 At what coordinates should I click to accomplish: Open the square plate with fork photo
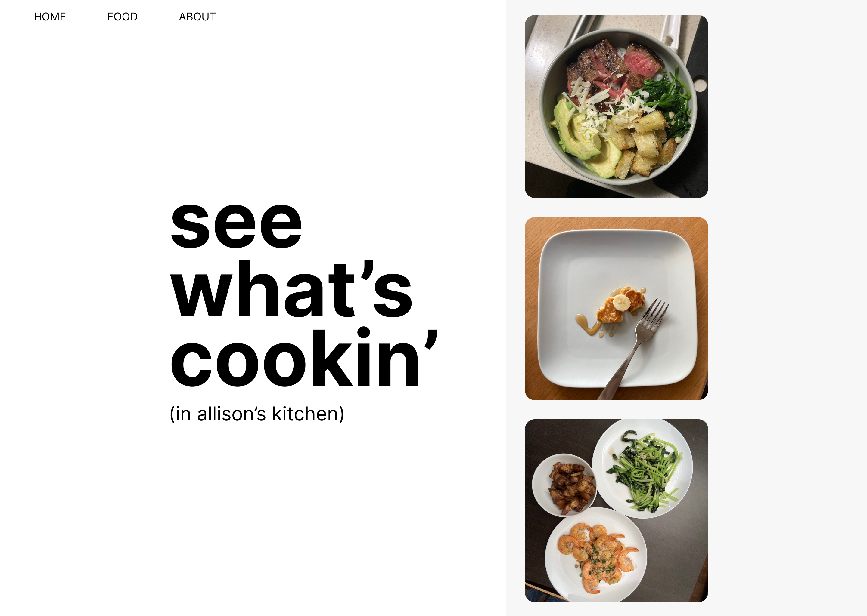(x=616, y=308)
